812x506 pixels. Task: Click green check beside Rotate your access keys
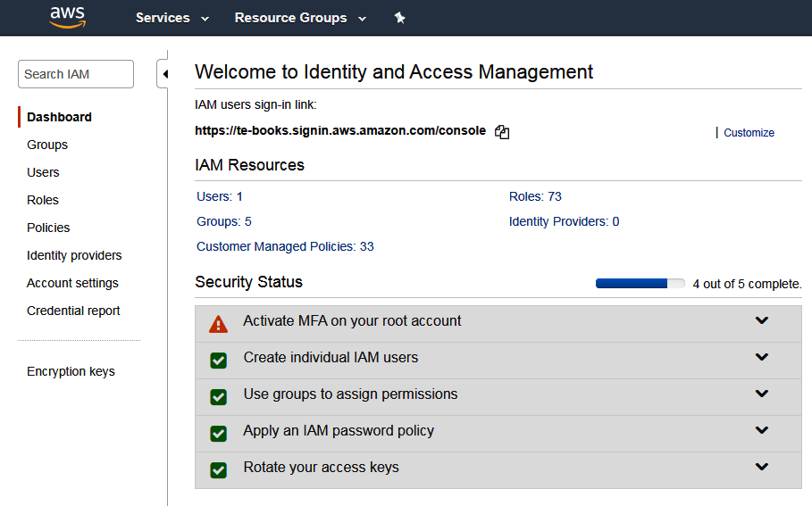[219, 469]
